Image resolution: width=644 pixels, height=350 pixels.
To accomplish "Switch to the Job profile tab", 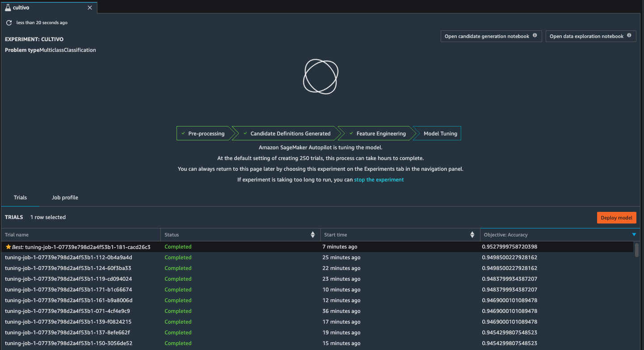I will (x=65, y=198).
